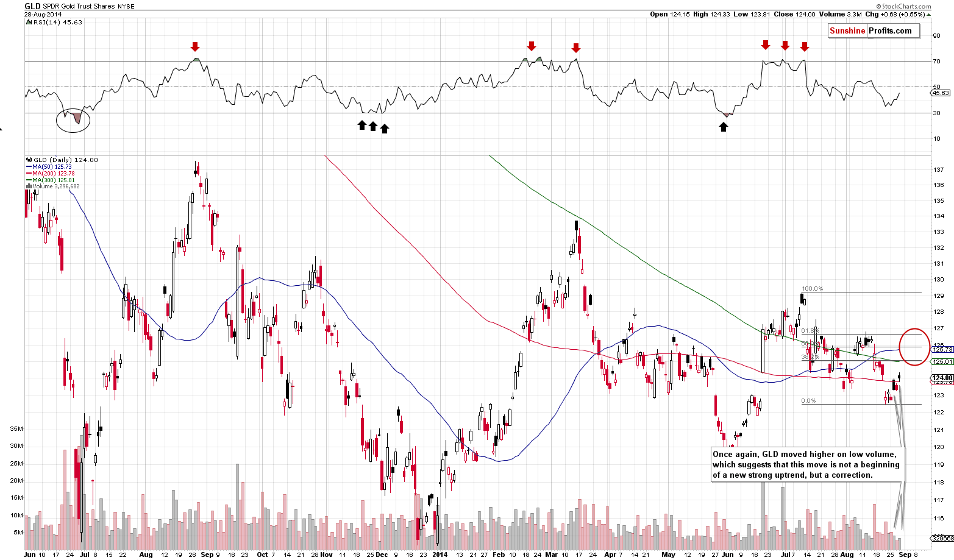The height and width of the screenshot is (560, 954).
Task: Click the 90 label on RSI scale
Action: click(937, 35)
